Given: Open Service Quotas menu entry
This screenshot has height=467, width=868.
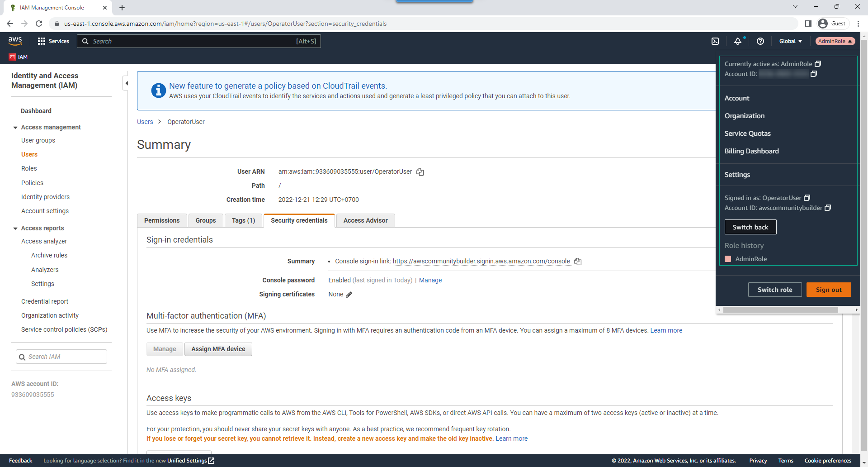Looking at the screenshot, I should click(x=747, y=133).
